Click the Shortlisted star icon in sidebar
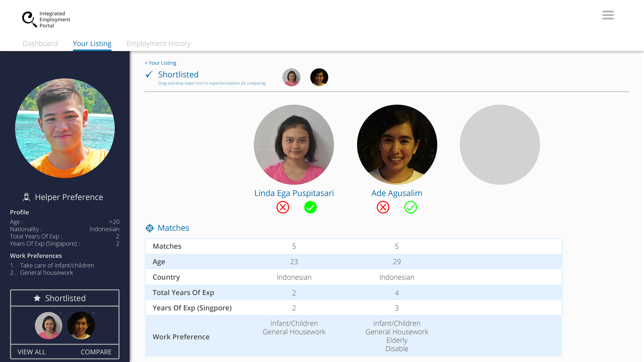Viewport: 644px width, 362px height. tap(37, 298)
